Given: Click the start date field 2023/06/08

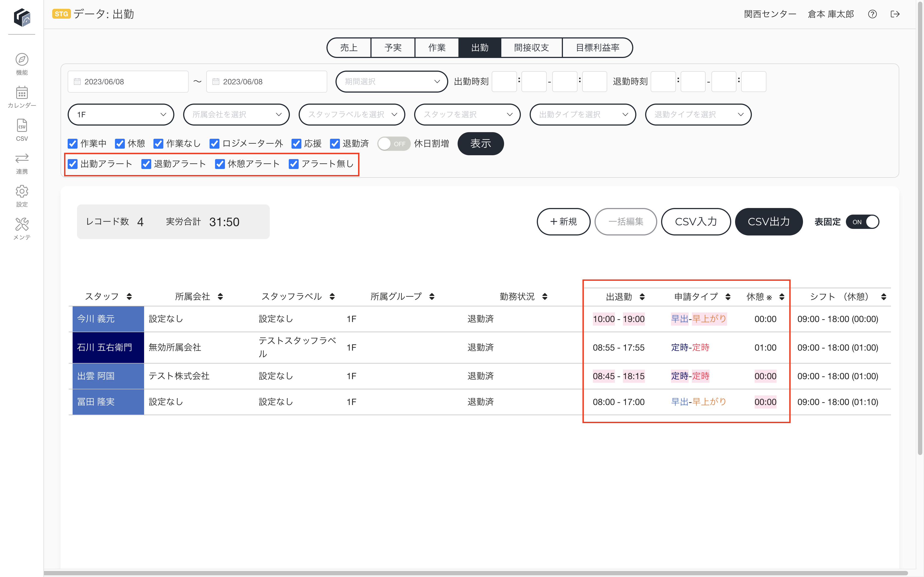Looking at the screenshot, I should (x=128, y=82).
